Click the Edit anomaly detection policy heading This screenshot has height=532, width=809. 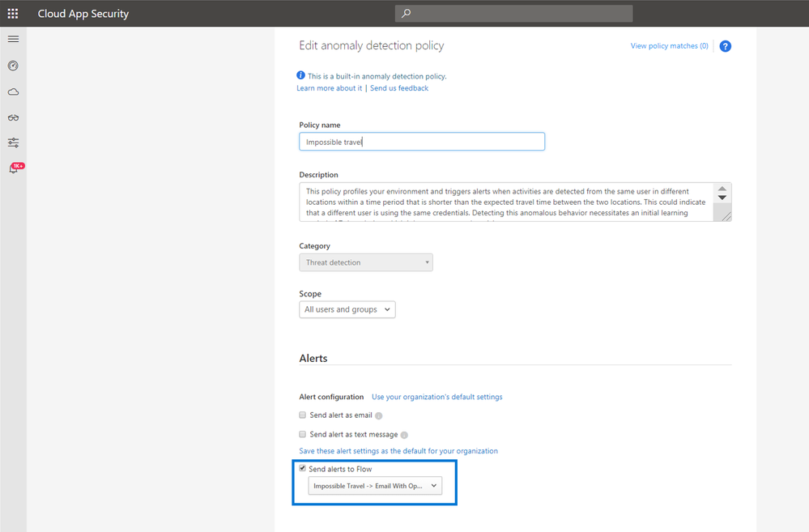(x=372, y=45)
